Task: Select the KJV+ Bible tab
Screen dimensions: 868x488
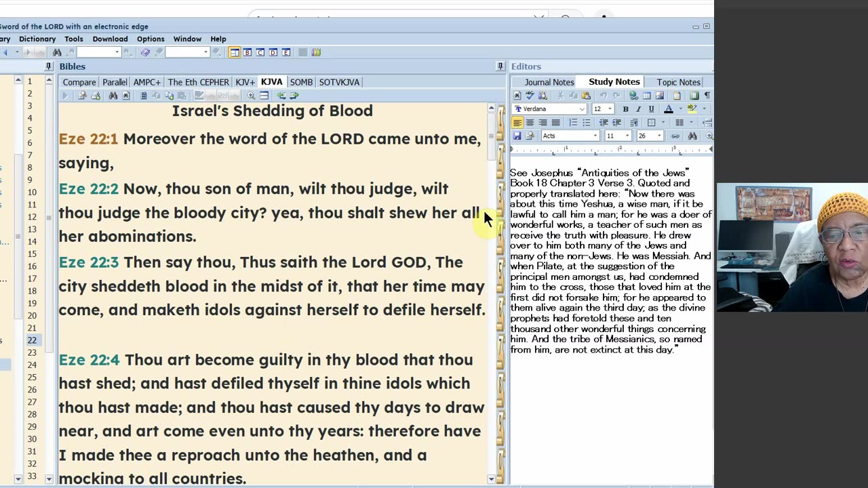Action: point(245,82)
